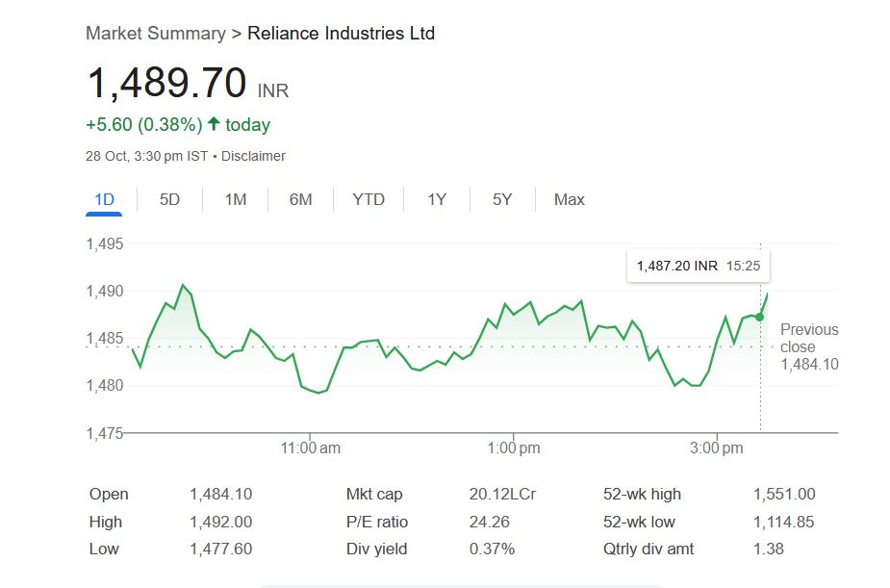The image size is (890, 588).
Task: Select the YTD range tab
Action: coord(369,199)
